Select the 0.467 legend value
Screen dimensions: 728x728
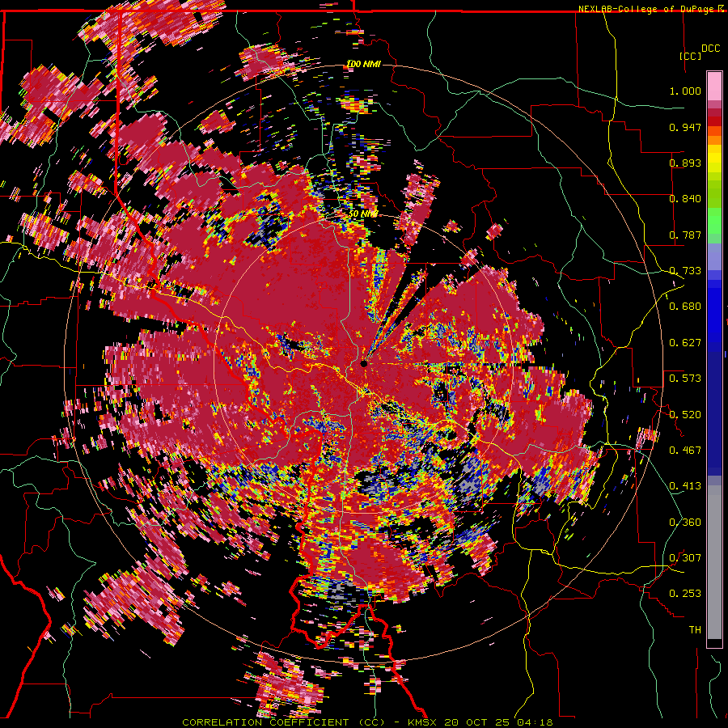click(x=685, y=451)
